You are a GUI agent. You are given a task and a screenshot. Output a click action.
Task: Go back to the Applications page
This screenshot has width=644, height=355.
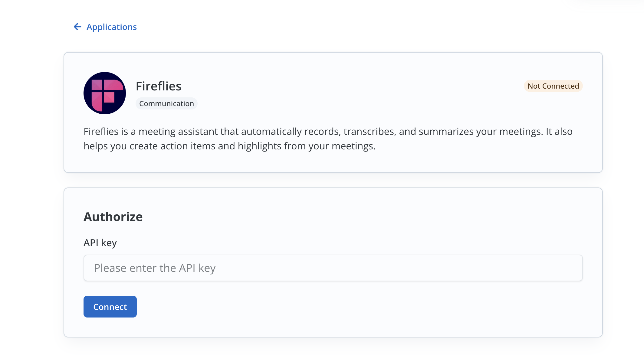111,27
